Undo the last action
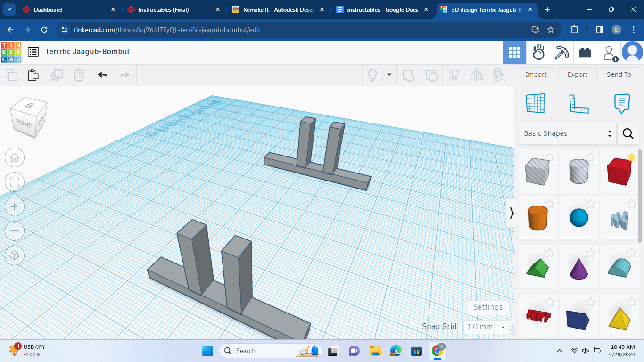Viewport: 644px width, 362px height. click(x=102, y=75)
